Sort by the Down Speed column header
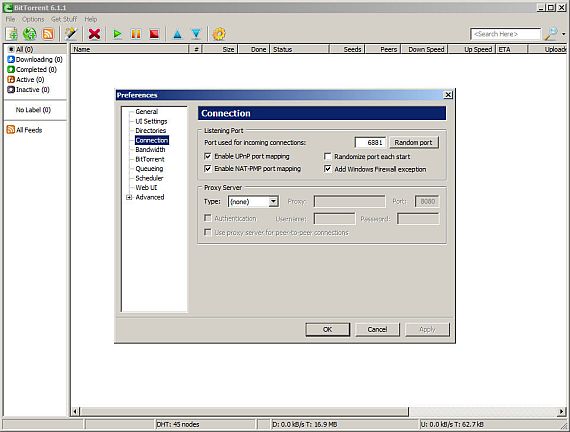 tap(425, 49)
